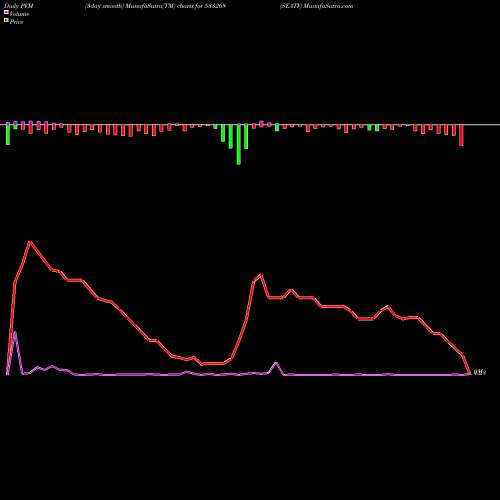Click the first magenta volume line spike
The width and height of the screenshot is (500, 500).
point(15,332)
